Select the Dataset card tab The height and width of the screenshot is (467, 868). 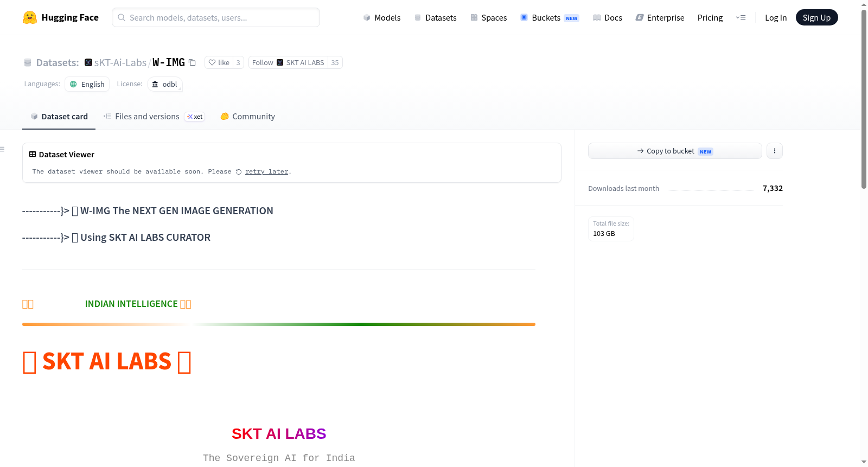59,116
